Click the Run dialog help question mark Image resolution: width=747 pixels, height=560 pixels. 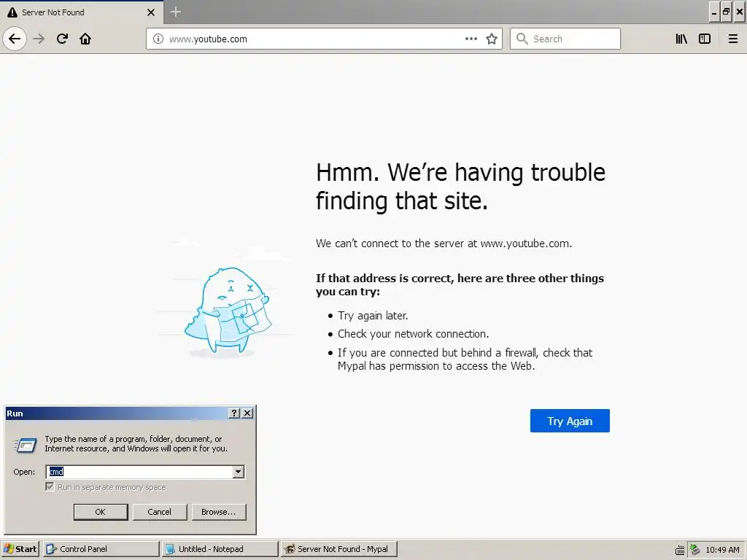tap(234, 413)
